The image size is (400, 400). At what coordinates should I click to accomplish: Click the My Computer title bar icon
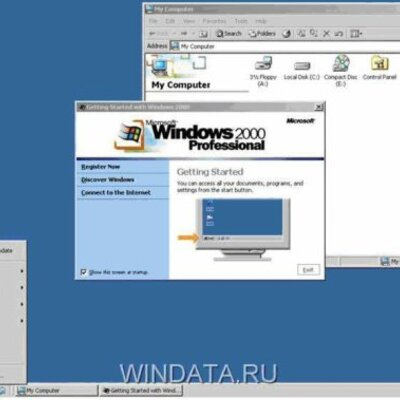150,9
